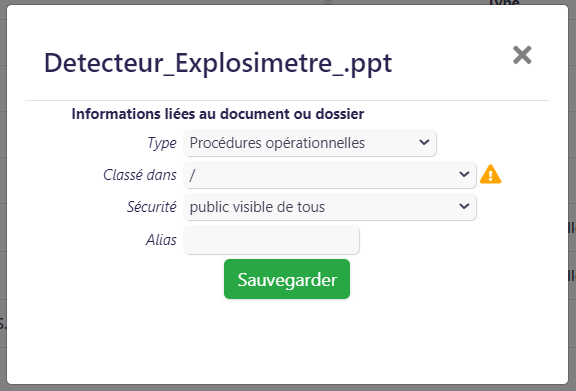576x391 pixels.
Task: Click the dimmed backdrop beneath the dialog
Action: click(288, 388)
